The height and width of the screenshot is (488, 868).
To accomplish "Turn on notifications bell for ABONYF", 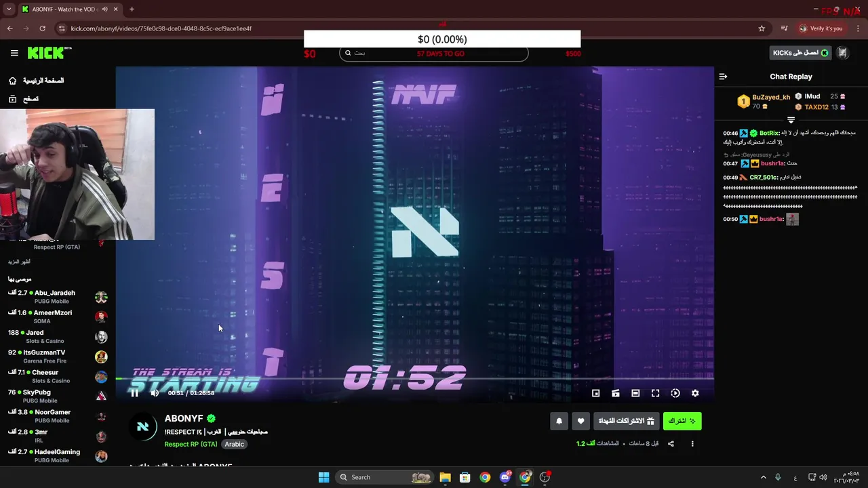I will click(x=559, y=421).
